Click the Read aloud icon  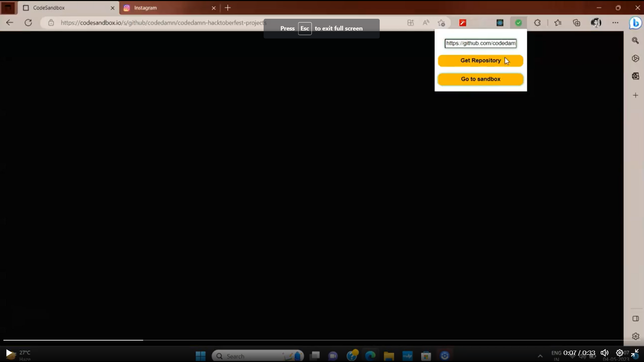click(x=426, y=23)
